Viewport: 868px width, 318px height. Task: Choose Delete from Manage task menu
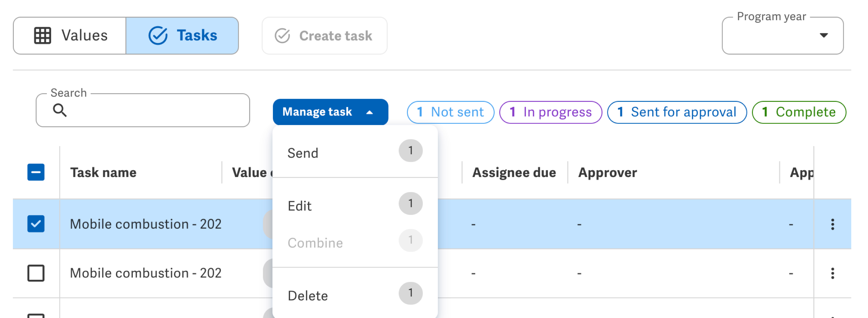[355, 295]
